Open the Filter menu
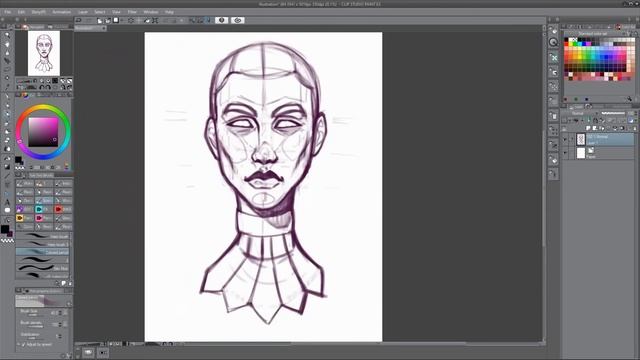The image size is (640, 360). point(132,12)
